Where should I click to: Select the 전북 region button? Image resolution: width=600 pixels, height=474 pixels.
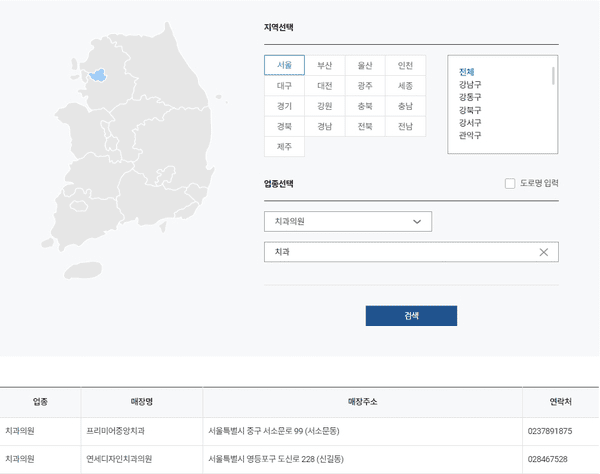365,126
